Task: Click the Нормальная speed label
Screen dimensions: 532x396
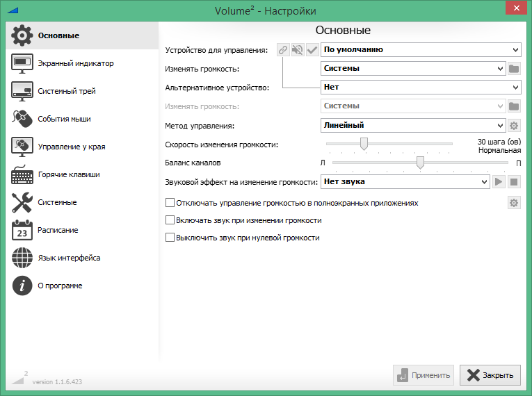Action: (x=499, y=150)
